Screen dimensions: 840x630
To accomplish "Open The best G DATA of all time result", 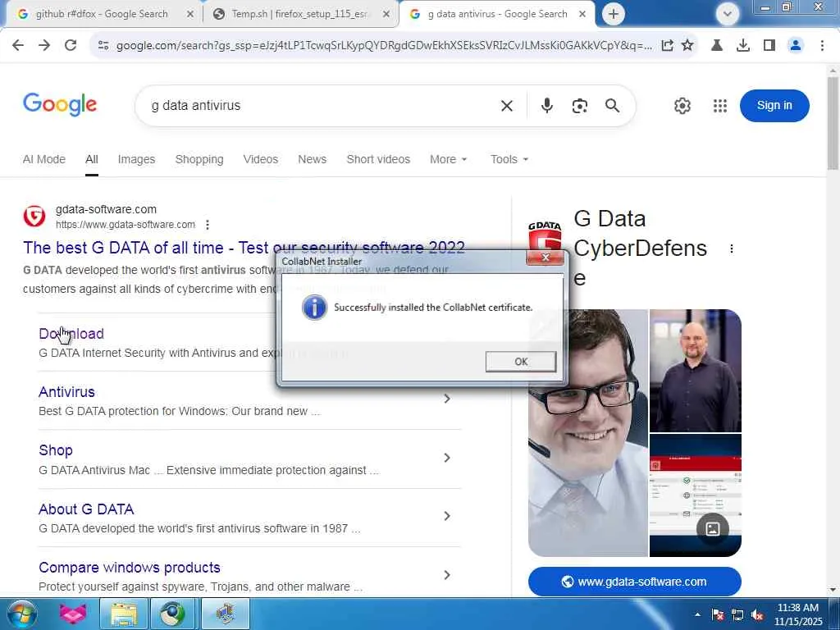I will click(x=244, y=248).
